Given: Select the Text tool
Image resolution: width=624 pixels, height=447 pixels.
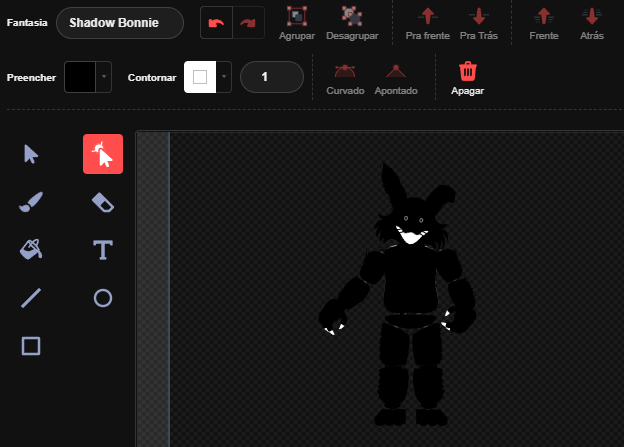Looking at the screenshot, I should [103, 250].
